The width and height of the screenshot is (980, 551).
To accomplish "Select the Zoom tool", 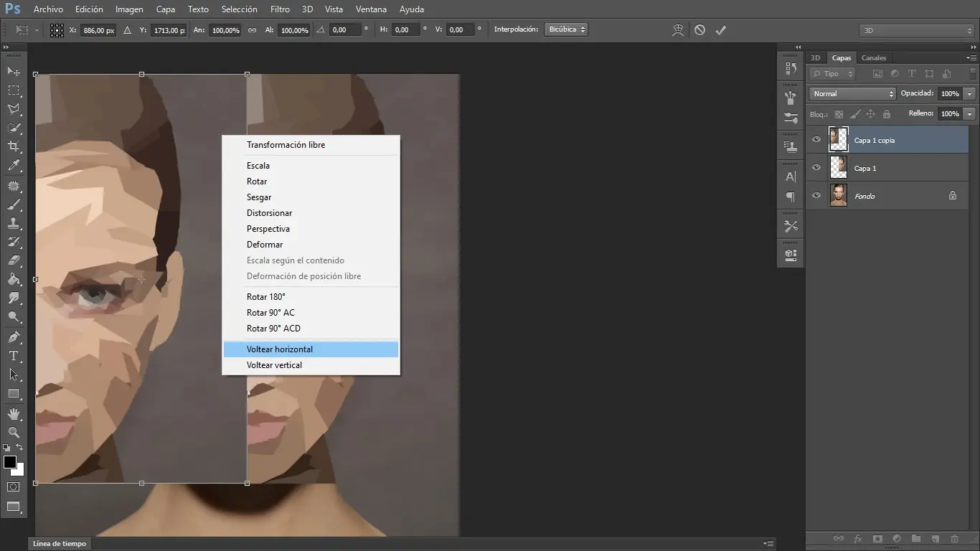I will pyautogui.click(x=13, y=433).
